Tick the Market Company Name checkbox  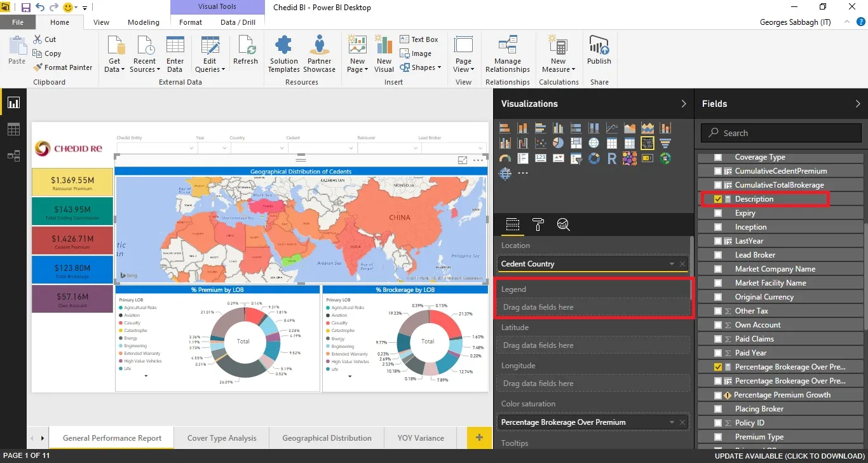click(x=718, y=269)
